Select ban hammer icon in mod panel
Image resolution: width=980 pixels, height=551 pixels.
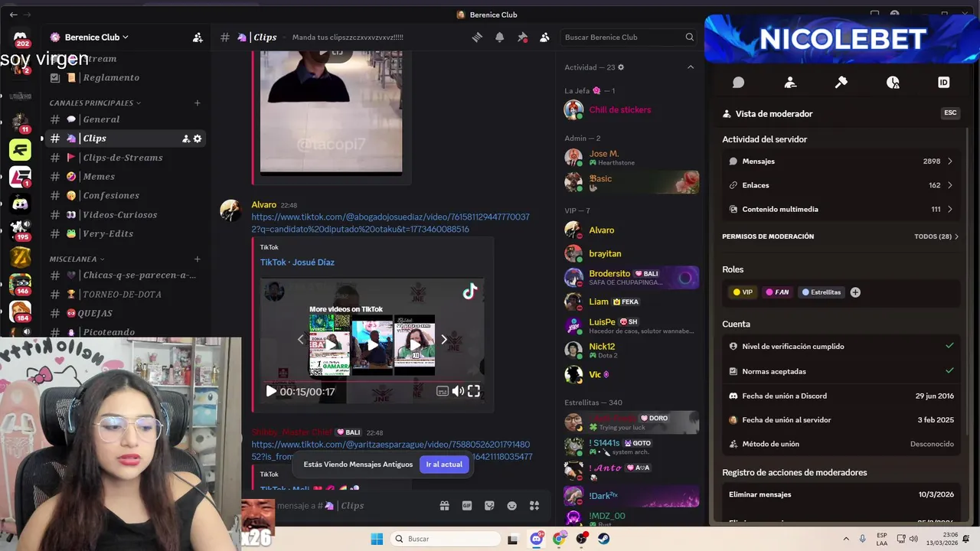tap(841, 82)
